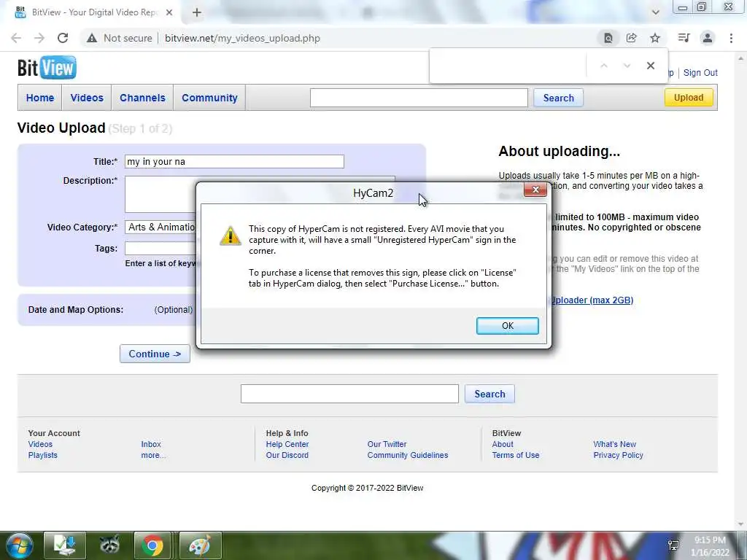Image resolution: width=747 pixels, height=560 pixels.
Task: Open the Uploader (max 2GB) link
Action: (x=592, y=300)
